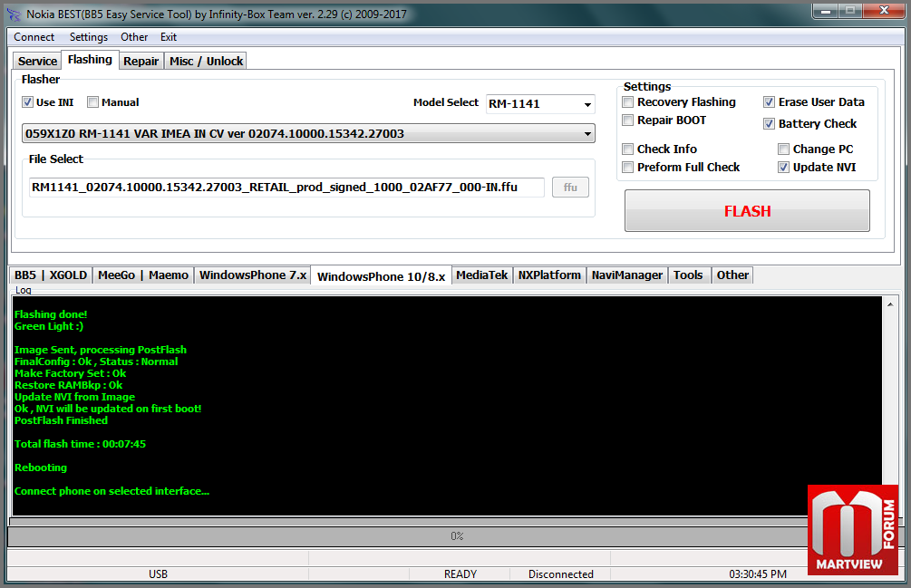Click 'Total flash time : 00:07:45' log line
Screen dimensions: 911x588
pyautogui.click(x=80, y=444)
